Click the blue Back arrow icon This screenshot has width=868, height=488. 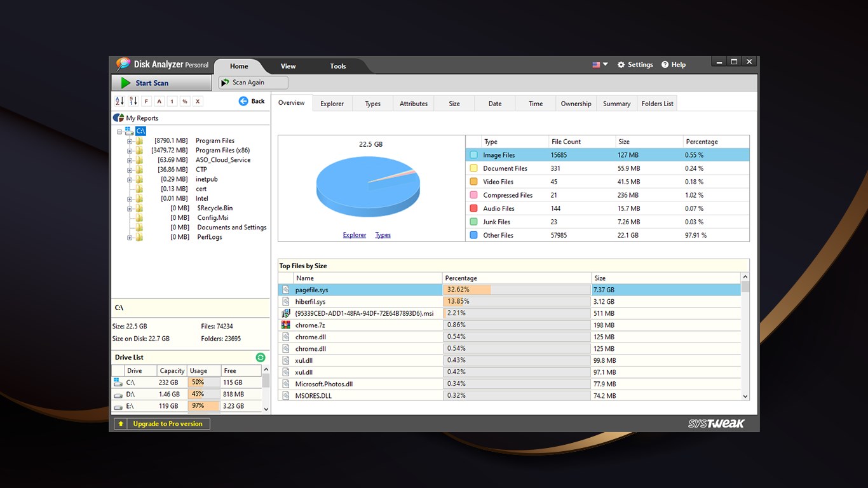point(243,101)
